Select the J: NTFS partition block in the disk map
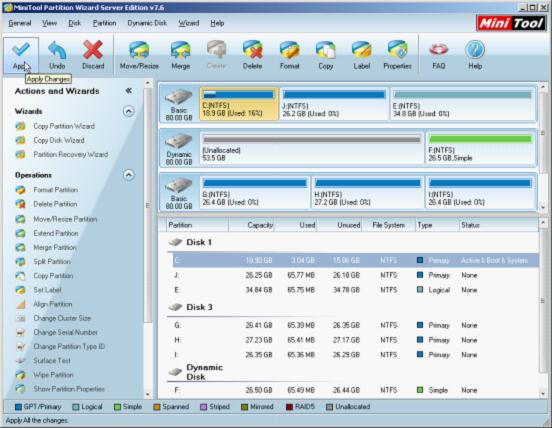This screenshot has height=428, width=552. pyautogui.click(x=334, y=104)
